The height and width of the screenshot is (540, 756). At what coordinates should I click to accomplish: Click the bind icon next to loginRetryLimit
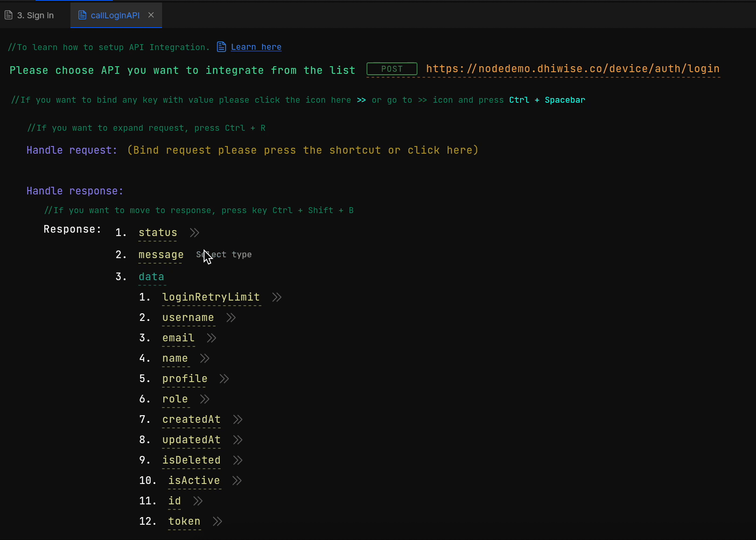pyautogui.click(x=276, y=297)
